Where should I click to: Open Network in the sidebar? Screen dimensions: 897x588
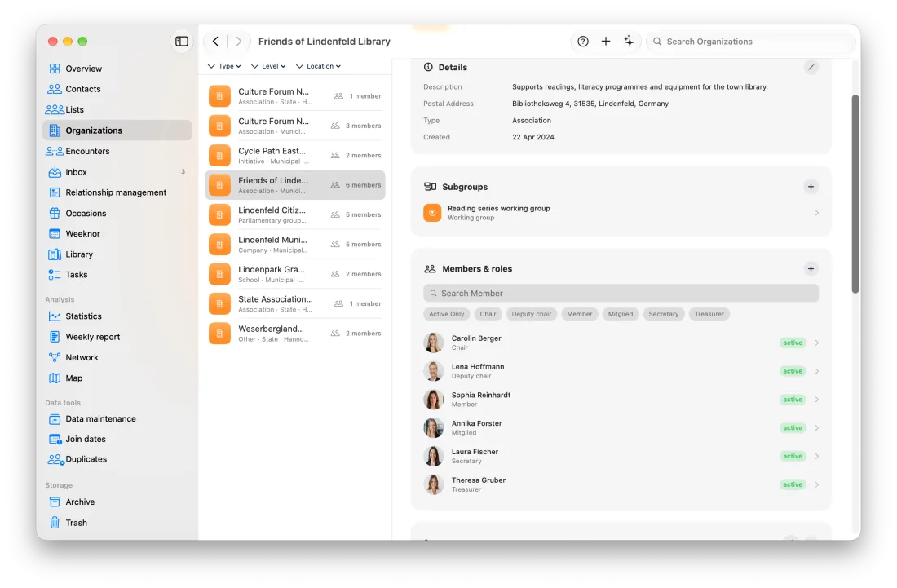tap(82, 357)
